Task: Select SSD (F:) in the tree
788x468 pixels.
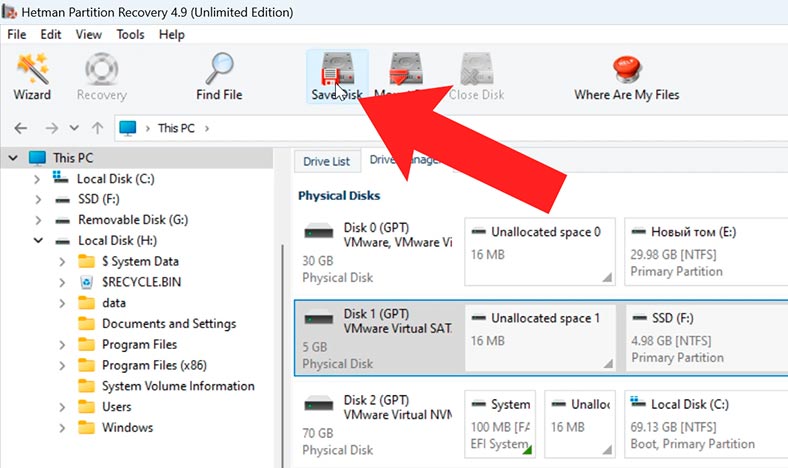Action: point(98,200)
